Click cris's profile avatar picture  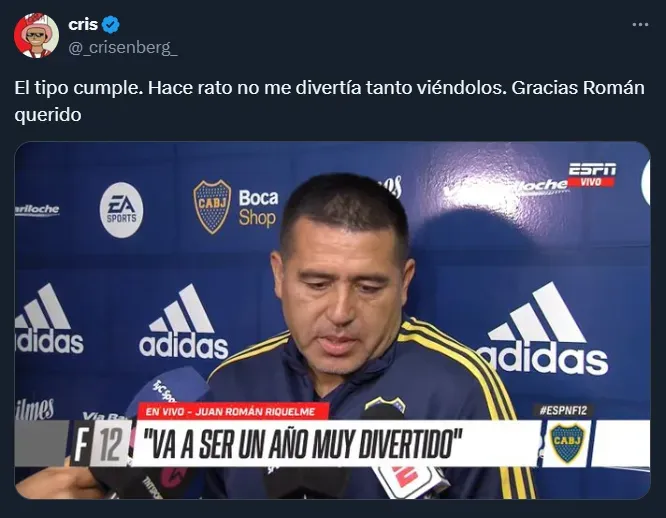point(36,35)
